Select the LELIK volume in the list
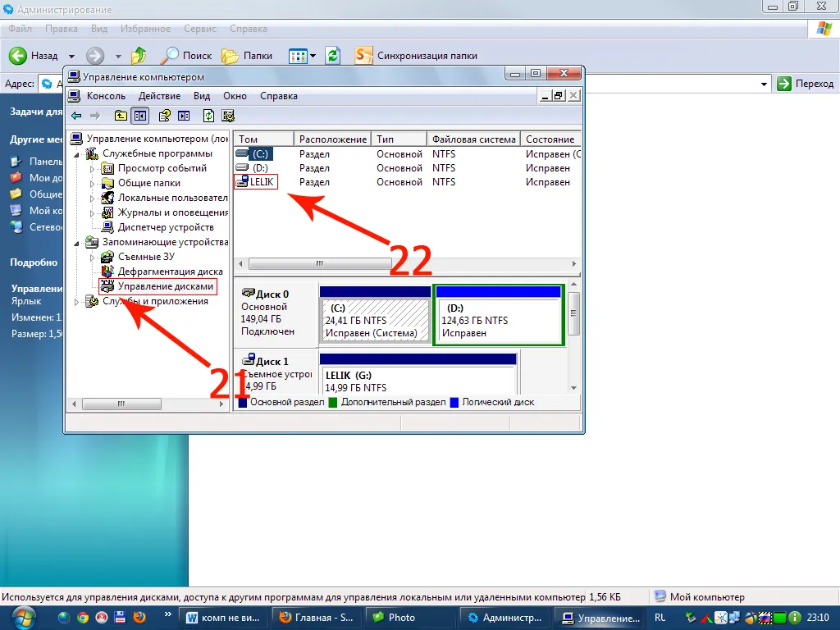840x630 pixels. pos(262,181)
